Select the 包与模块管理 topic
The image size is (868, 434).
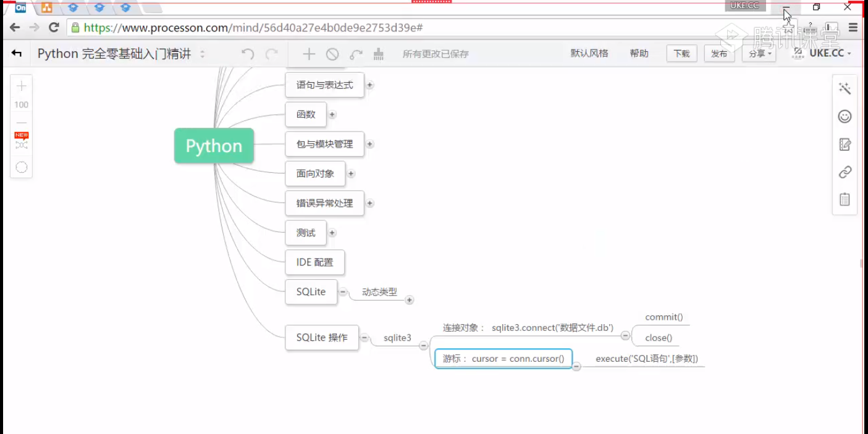(x=324, y=144)
